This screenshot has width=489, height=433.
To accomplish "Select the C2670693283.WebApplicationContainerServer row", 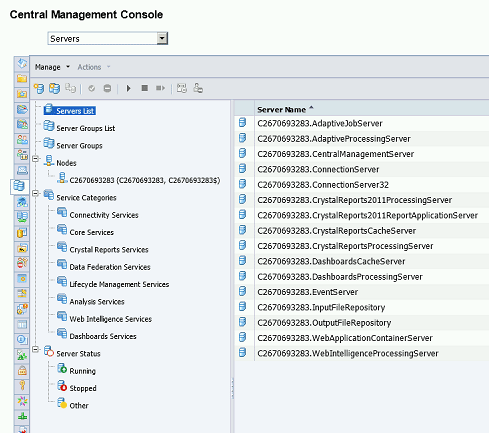I will (x=362, y=338).
